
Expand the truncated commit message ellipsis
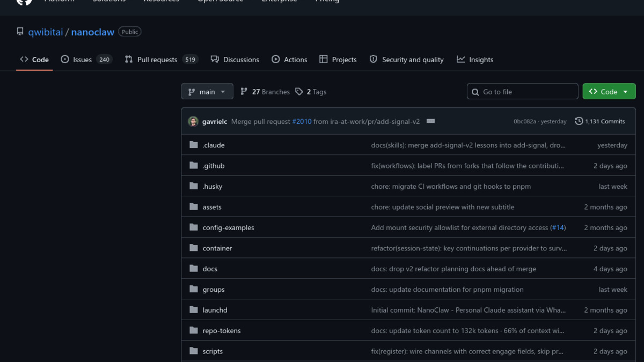[430, 121]
